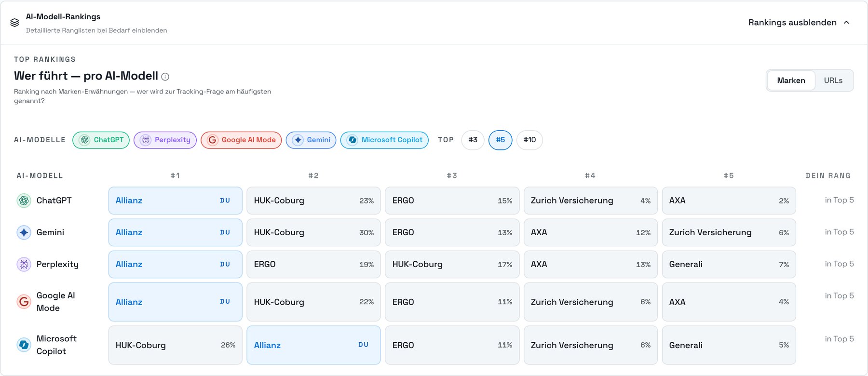Click the Gemini star logo in the table row
Image resolution: width=868 pixels, height=376 pixels.
(24, 232)
